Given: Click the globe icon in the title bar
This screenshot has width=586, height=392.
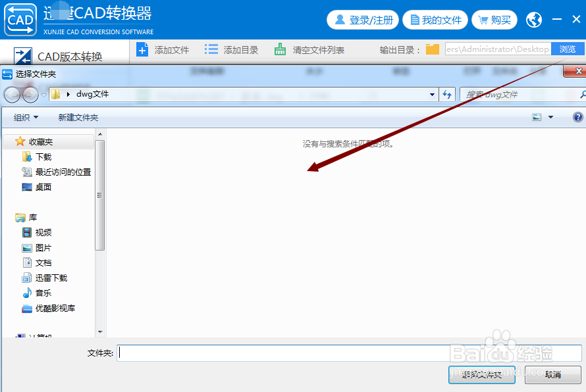Looking at the screenshot, I should [533, 19].
